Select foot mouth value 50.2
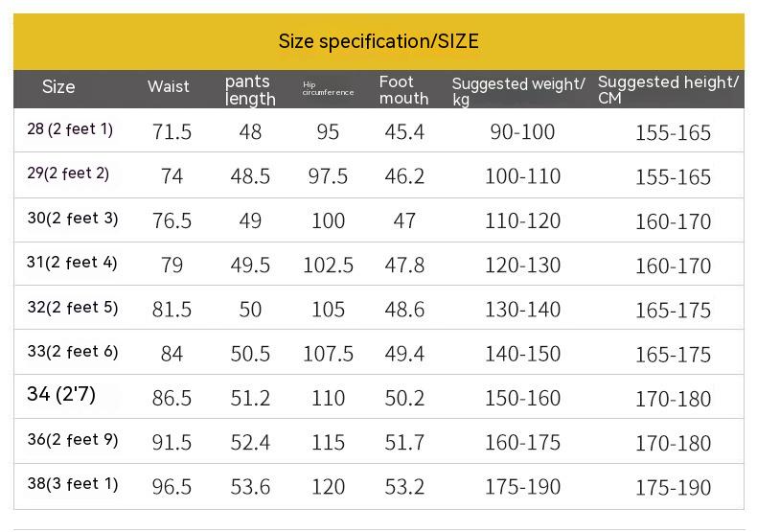The height and width of the screenshot is (532, 757). (x=404, y=398)
